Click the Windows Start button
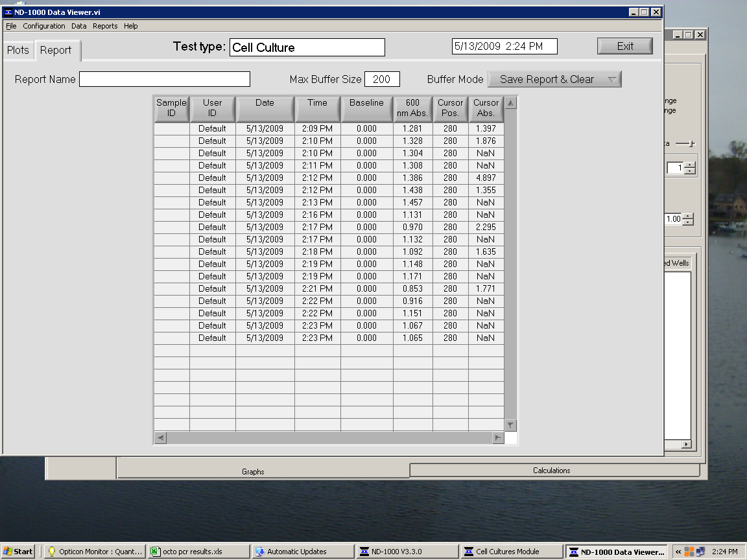The height and width of the screenshot is (560, 747). 18,552
